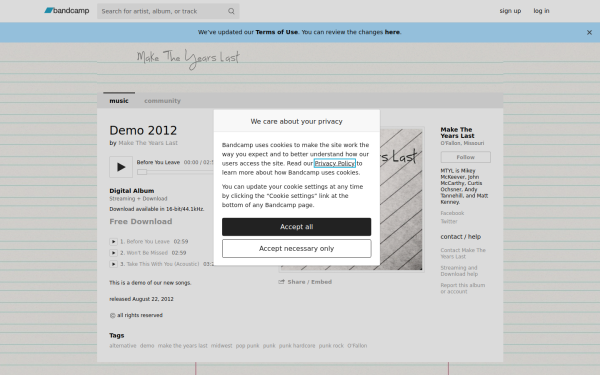This screenshot has height=375, width=600.
Task: Click the Share / Embed icon
Action: [x=282, y=282]
